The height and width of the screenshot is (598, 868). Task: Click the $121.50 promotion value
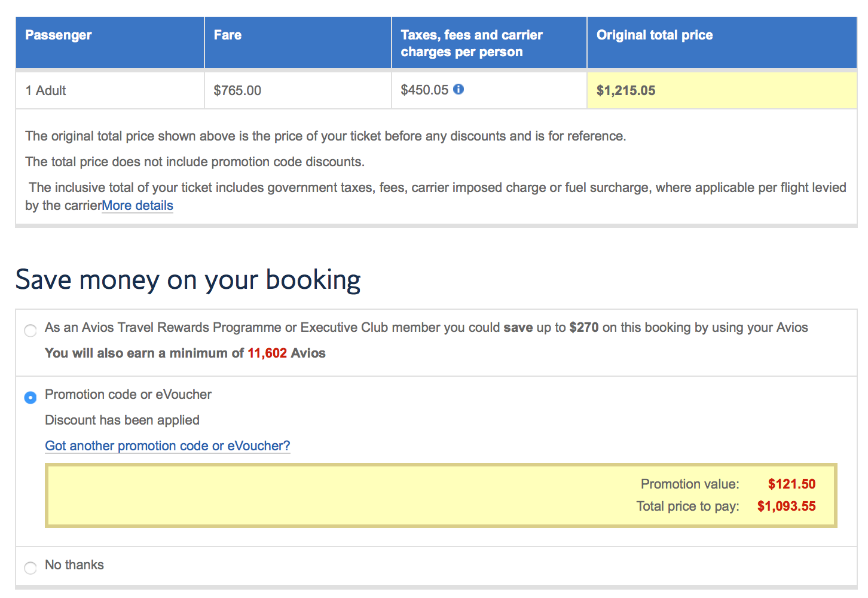(x=791, y=484)
